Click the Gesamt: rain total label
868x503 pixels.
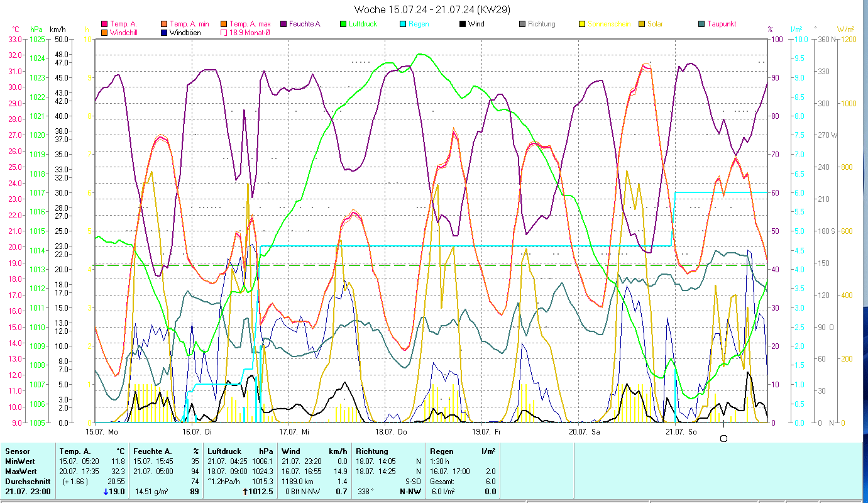443,482
